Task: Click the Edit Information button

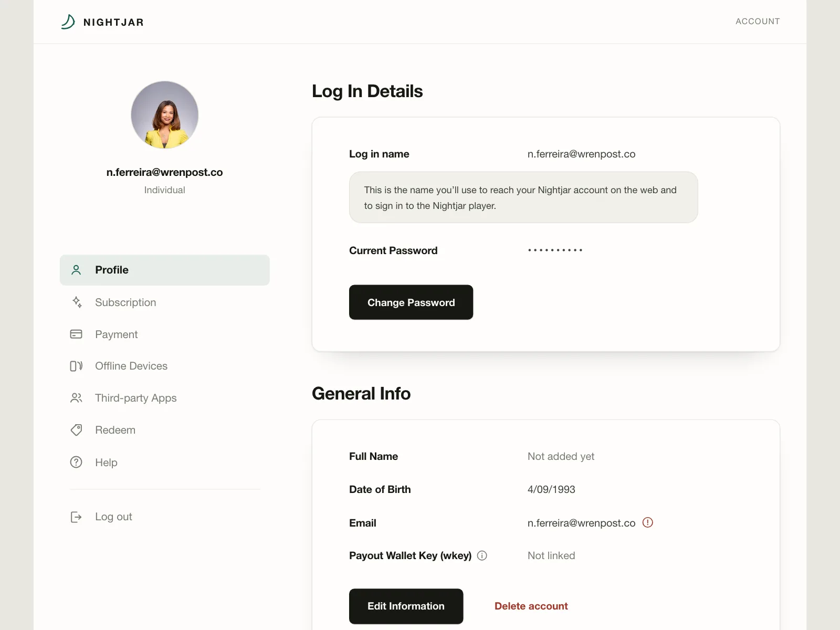Action: pyautogui.click(x=406, y=606)
